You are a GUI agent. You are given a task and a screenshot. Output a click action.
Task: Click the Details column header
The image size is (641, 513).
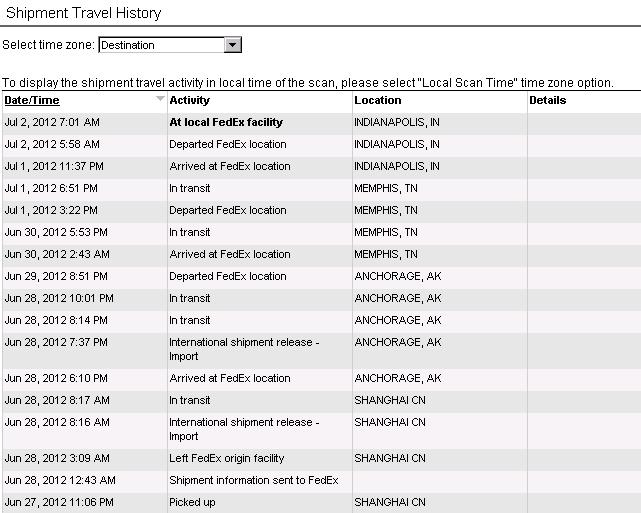point(547,100)
